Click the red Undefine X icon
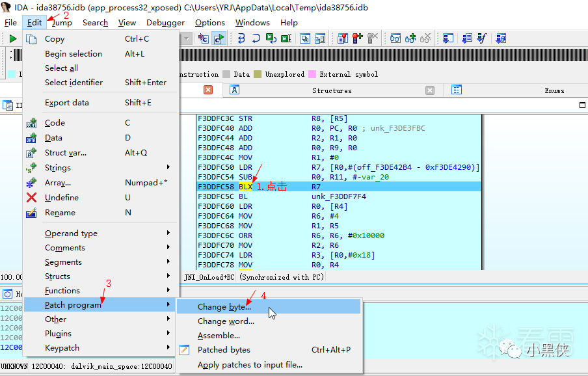This screenshot has height=376, width=588. 31,197
